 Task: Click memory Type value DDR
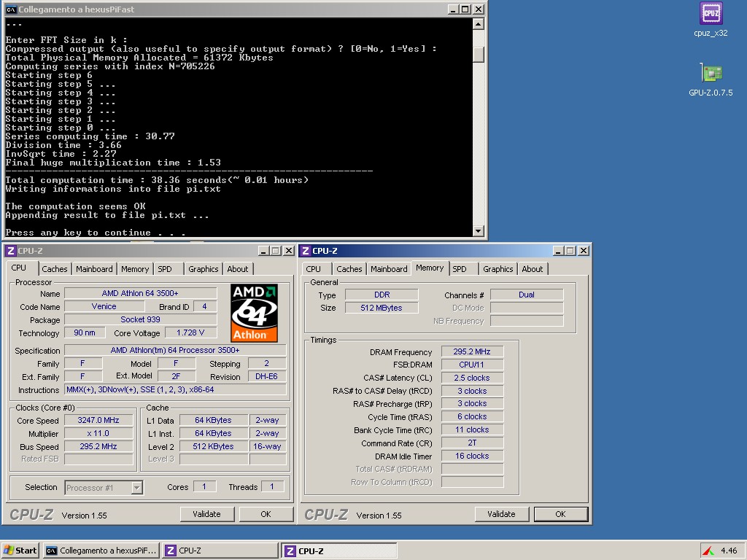382,295
